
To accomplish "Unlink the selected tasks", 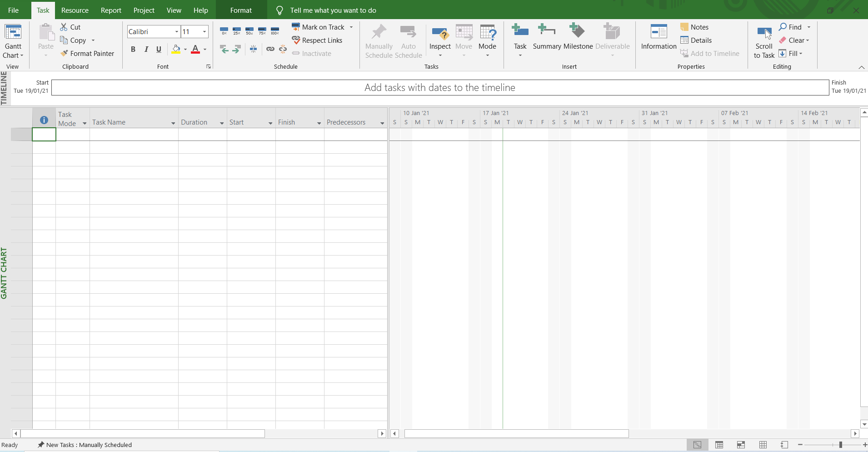I will [283, 49].
